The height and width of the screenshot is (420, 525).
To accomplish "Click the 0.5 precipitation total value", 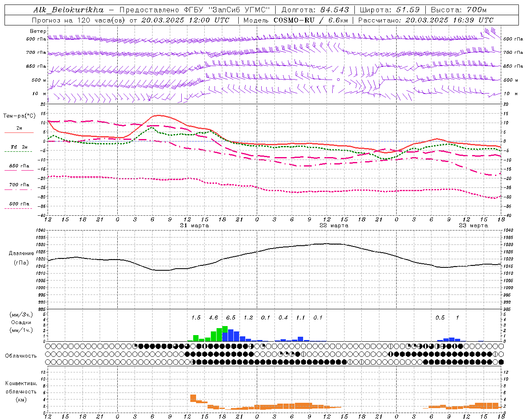I will 440,317.
